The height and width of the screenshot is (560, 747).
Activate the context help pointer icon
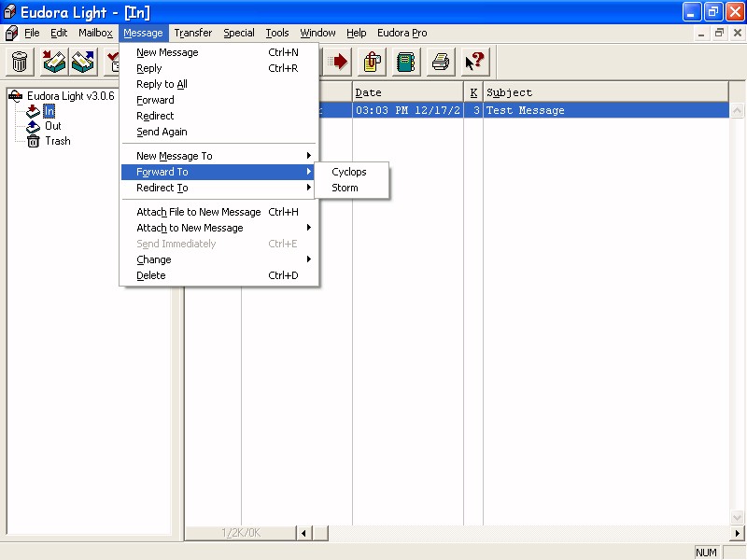475,62
